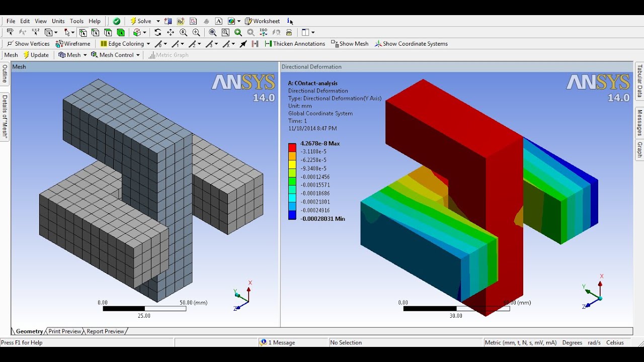The height and width of the screenshot is (362, 644).
Task: Click the New Chart and Table icon
Action: pyautogui.click(x=193, y=21)
